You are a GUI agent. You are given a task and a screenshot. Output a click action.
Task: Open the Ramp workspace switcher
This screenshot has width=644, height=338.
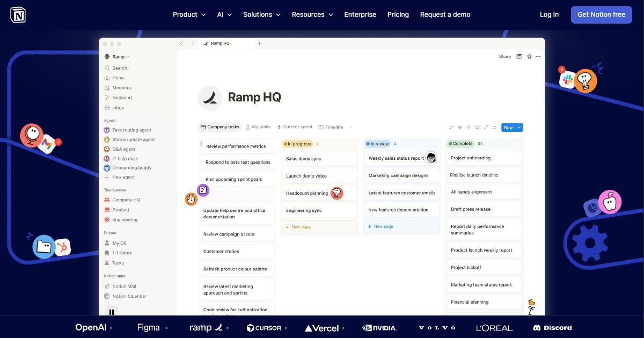(x=117, y=57)
